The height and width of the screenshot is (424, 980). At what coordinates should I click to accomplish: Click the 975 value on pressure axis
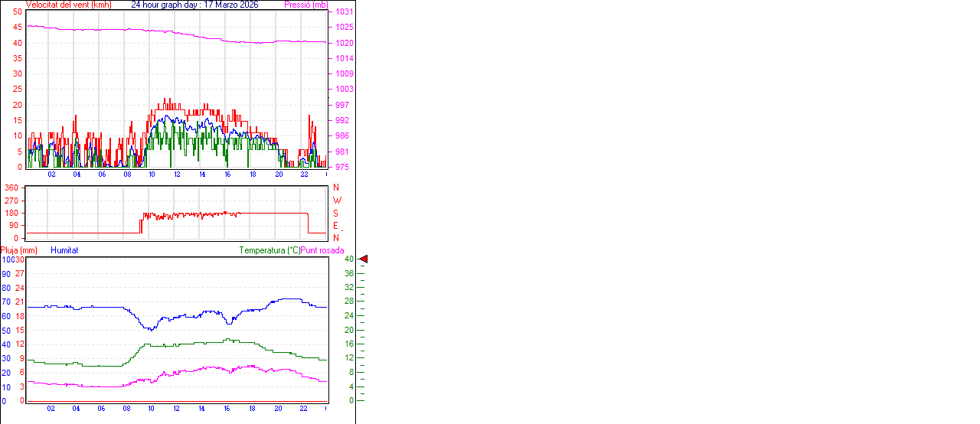[343, 167]
